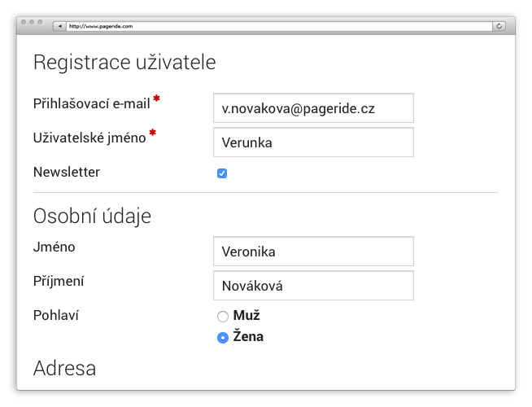
Task: Click the Přihlašovací e-mail label
Action: tap(92, 104)
